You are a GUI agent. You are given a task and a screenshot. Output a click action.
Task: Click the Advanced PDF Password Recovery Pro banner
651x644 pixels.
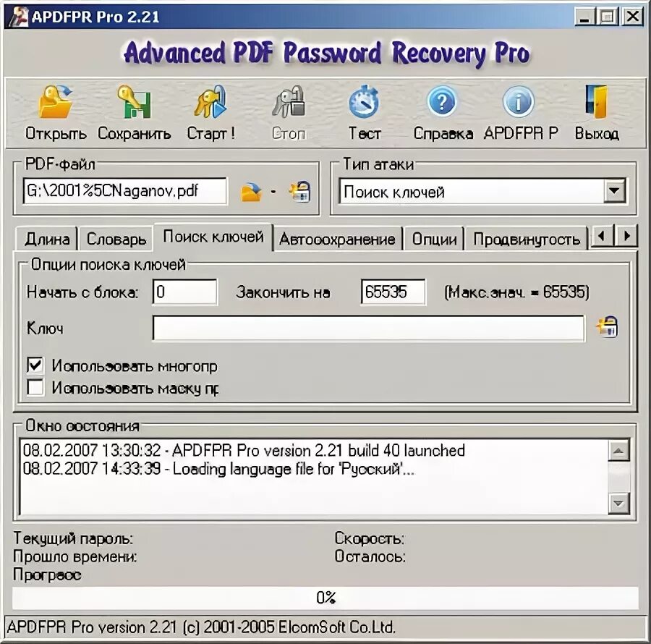(x=327, y=54)
